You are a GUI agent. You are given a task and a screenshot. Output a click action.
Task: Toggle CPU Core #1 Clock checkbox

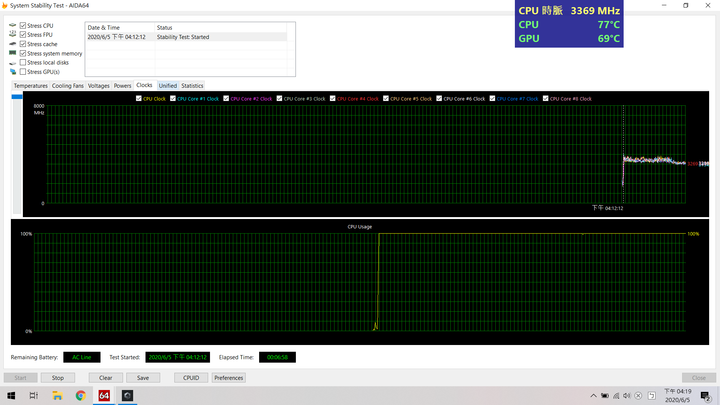pyautogui.click(x=173, y=98)
